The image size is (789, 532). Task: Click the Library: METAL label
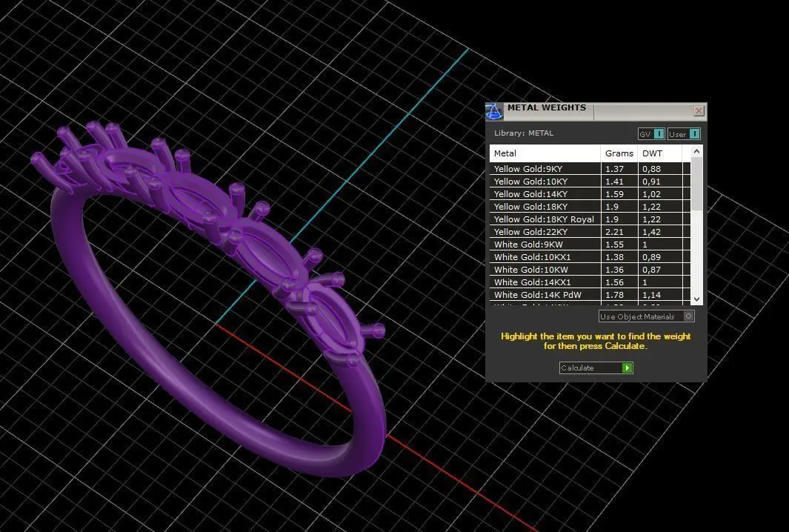523,133
